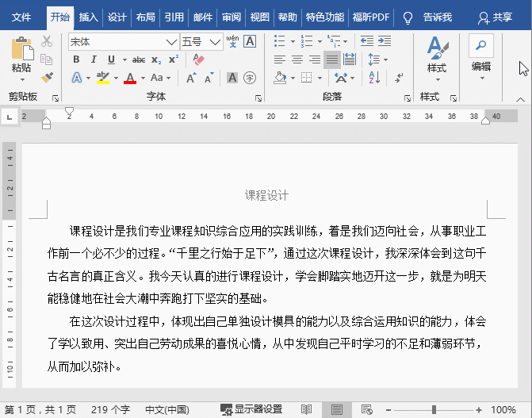Switch to Web Layout view in status bar

[367, 409]
